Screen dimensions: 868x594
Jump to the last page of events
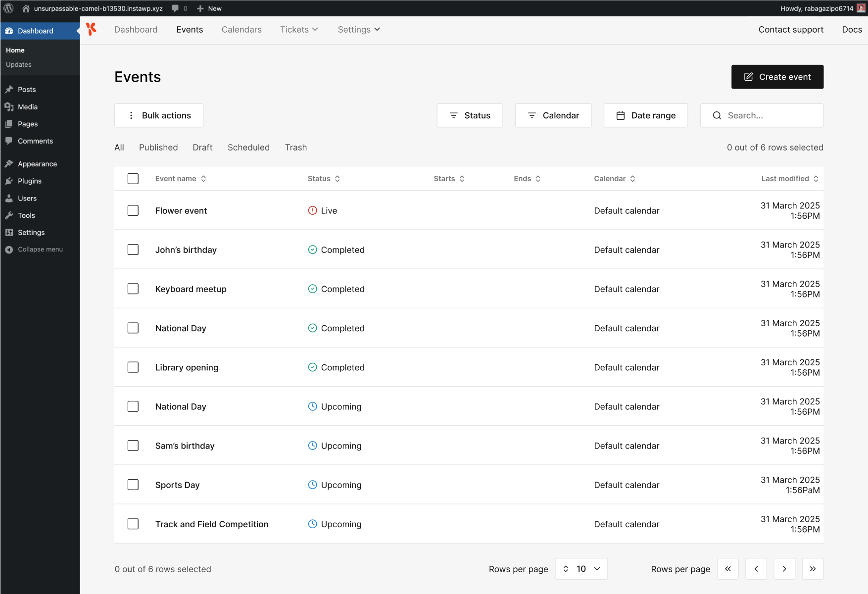pos(813,569)
